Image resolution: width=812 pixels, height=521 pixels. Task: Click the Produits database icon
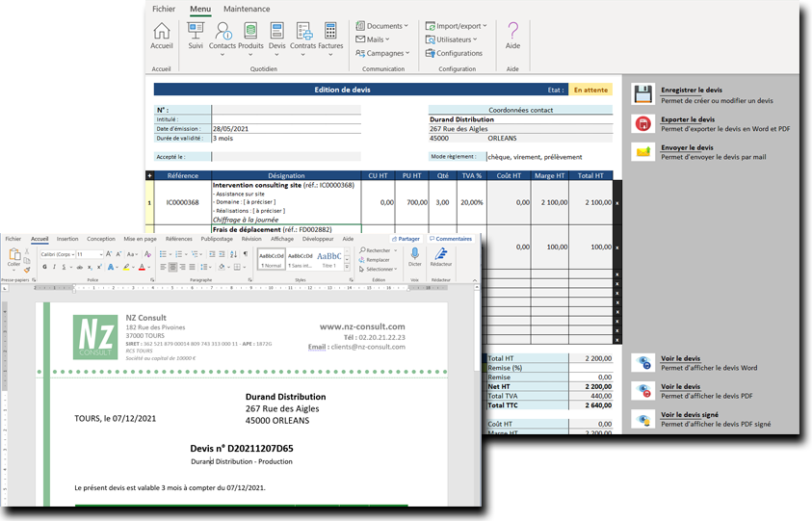(250, 31)
